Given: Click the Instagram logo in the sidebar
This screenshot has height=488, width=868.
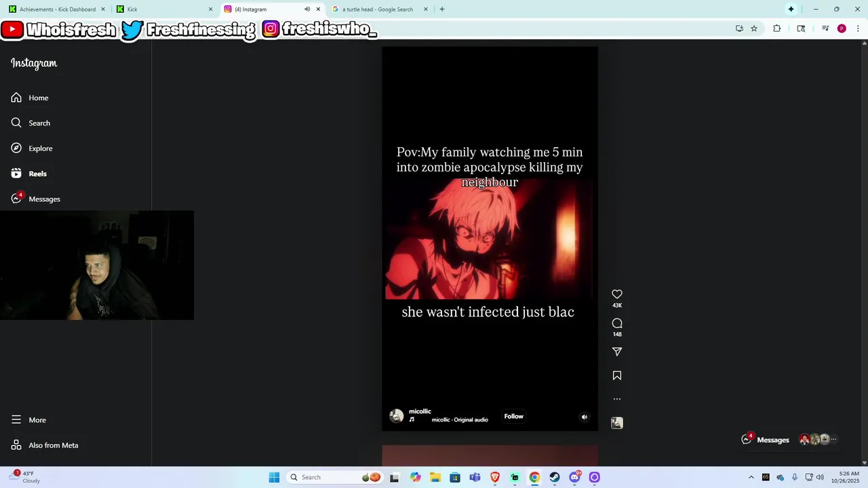Looking at the screenshot, I should (34, 63).
